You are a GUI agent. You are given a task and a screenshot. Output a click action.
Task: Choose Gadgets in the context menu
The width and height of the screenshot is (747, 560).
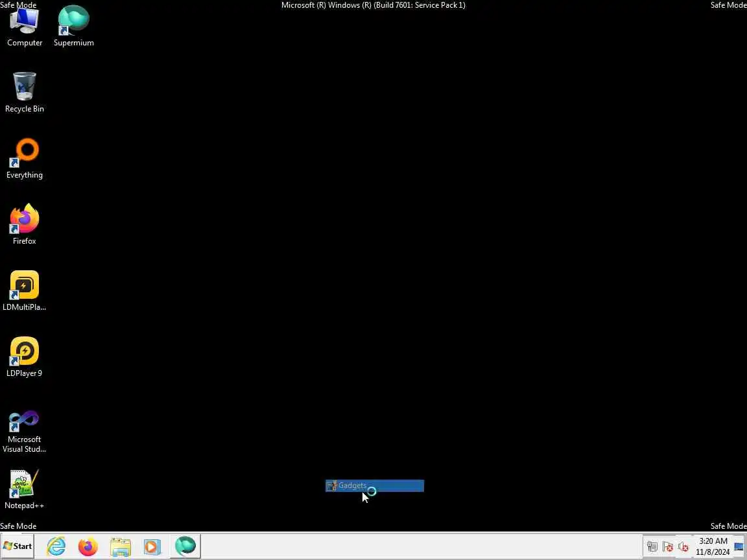tap(374, 485)
